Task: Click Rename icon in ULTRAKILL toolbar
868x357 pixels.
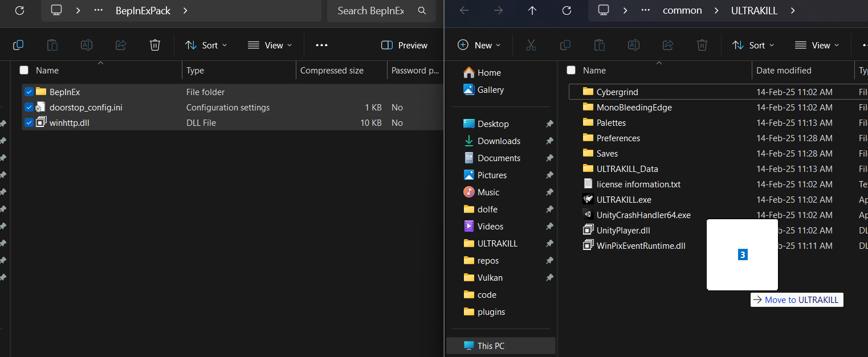Action: tap(634, 45)
